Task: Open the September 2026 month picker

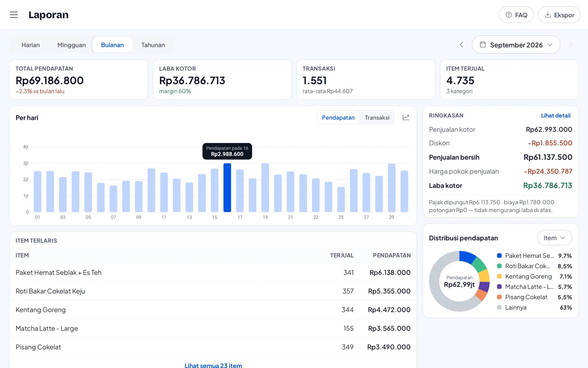Action: coord(516,45)
